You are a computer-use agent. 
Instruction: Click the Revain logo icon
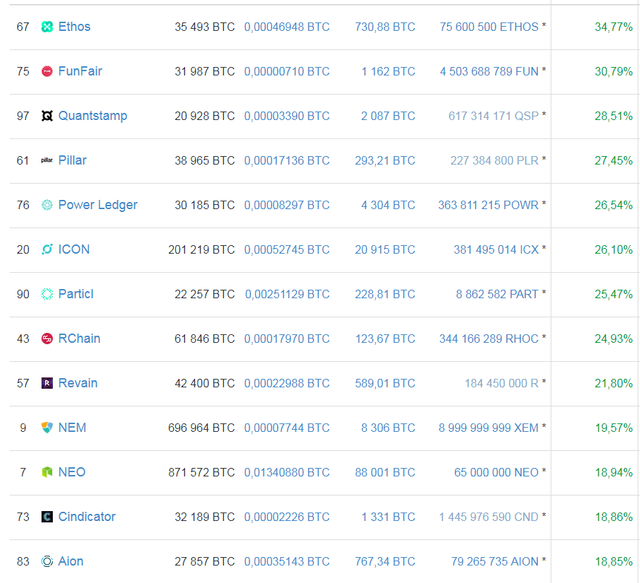47,383
